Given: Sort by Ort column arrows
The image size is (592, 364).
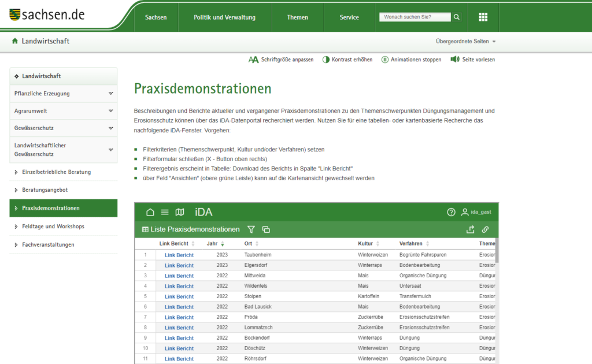Looking at the screenshot, I should point(257,244).
